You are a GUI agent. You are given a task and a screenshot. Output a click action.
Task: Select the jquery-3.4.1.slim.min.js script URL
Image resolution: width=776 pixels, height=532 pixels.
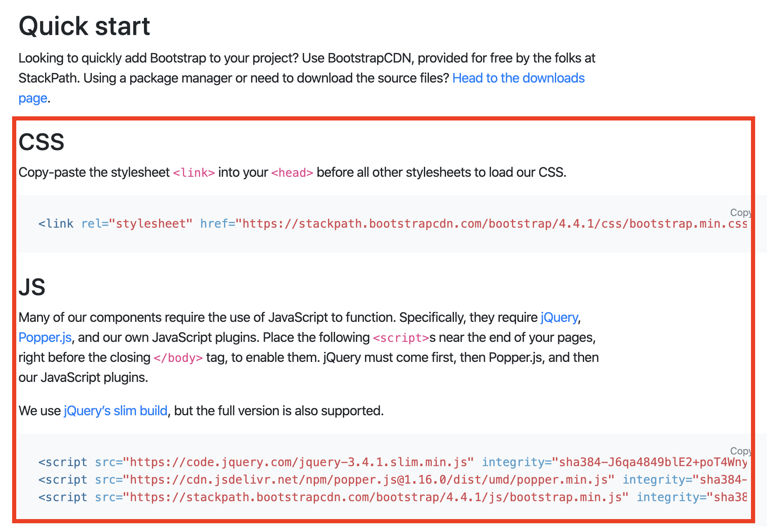point(296,462)
